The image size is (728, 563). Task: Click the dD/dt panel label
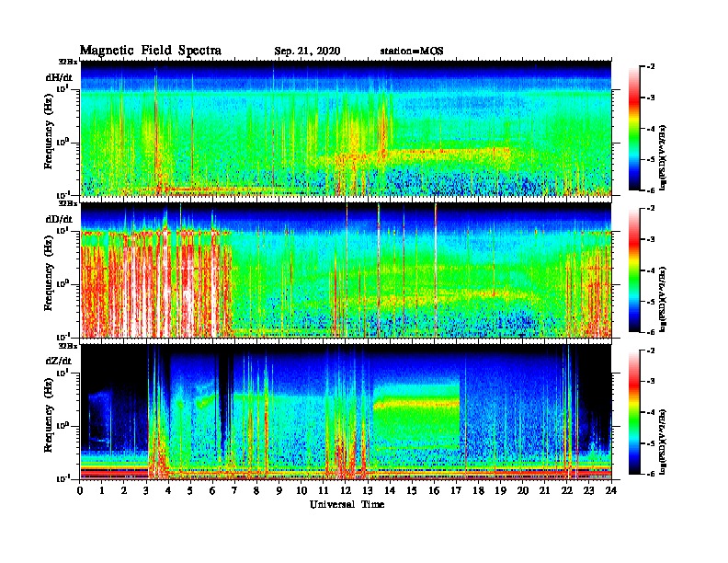point(60,219)
